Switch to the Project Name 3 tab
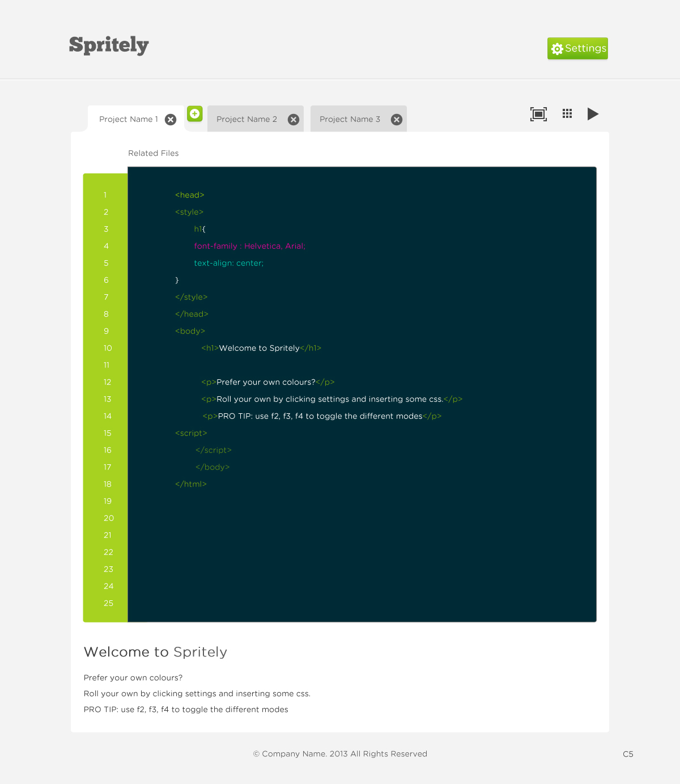The height and width of the screenshot is (784, 680). pos(350,119)
